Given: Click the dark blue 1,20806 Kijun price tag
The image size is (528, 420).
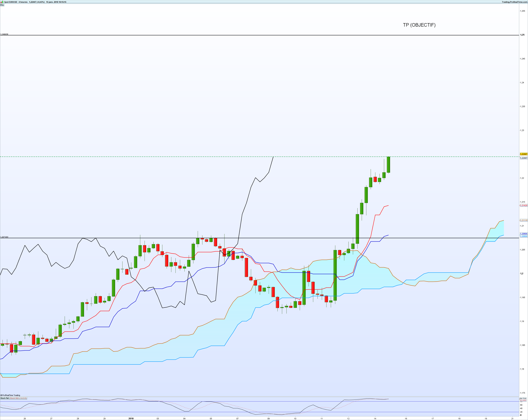Looking at the screenshot, I should point(524,234).
